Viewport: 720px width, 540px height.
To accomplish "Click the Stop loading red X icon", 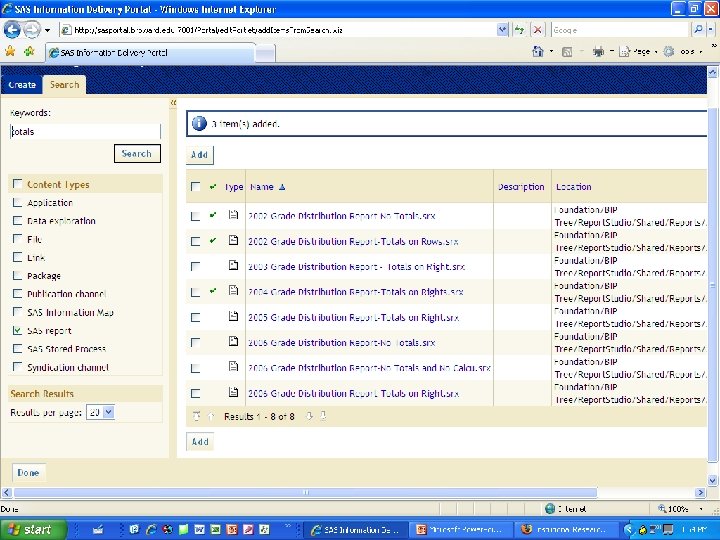I will (x=537, y=30).
